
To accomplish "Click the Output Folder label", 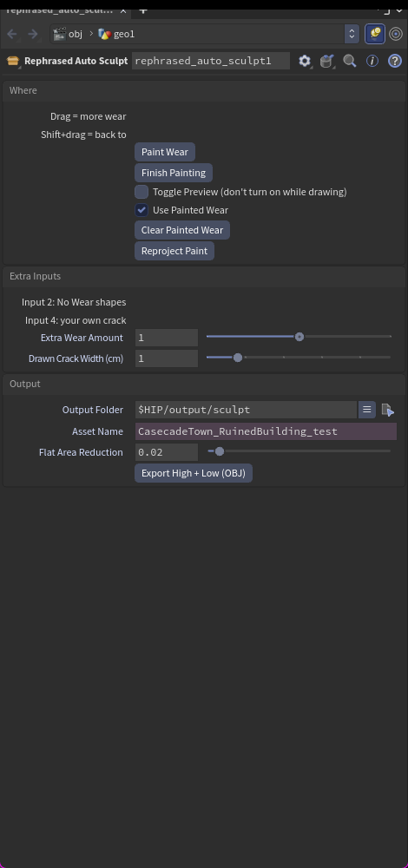I will point(92,410).
